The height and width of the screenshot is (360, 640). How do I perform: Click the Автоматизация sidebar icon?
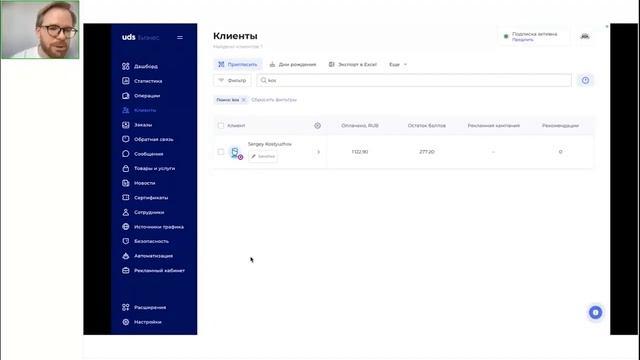pos(126,256)
